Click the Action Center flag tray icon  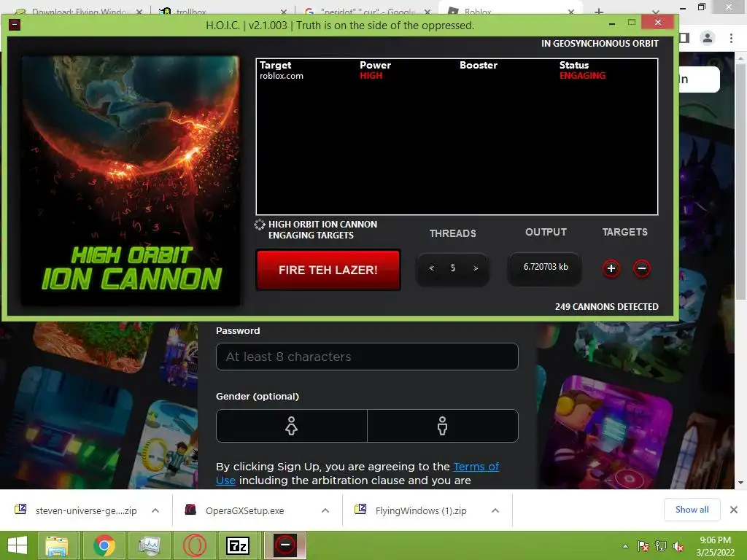pos(643,546)
